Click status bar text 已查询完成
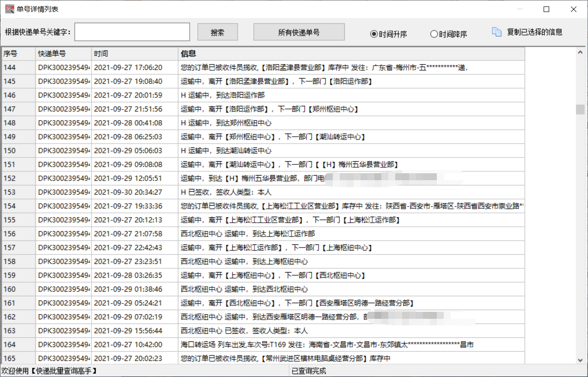The height and width of the screenshot is (377, 588). 309,371
